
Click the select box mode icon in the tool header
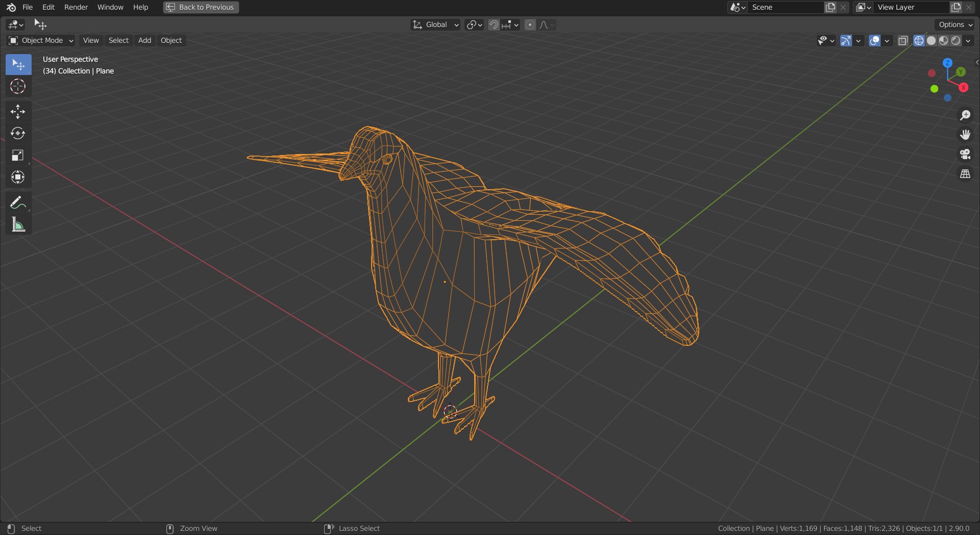click(40, 24)
